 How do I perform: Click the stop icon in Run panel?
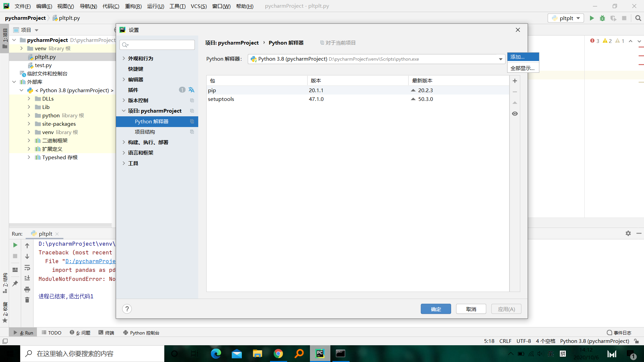tap(15, 256)
